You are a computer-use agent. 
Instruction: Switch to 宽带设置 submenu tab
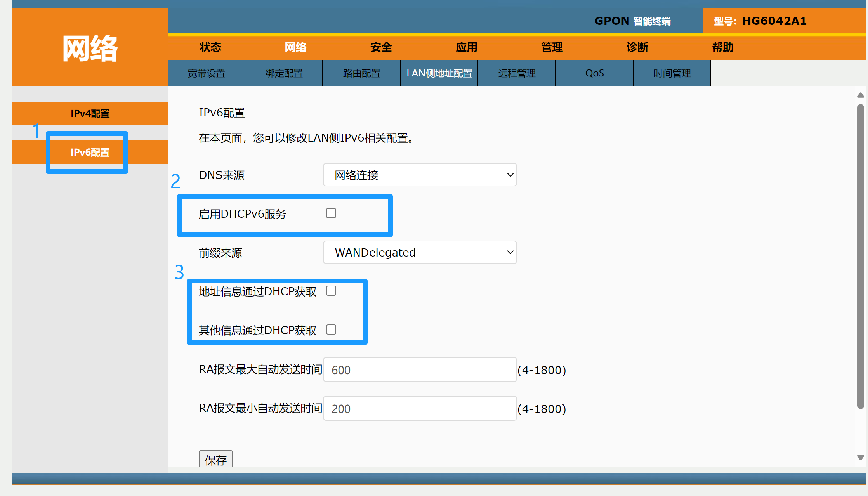(206, 73)
